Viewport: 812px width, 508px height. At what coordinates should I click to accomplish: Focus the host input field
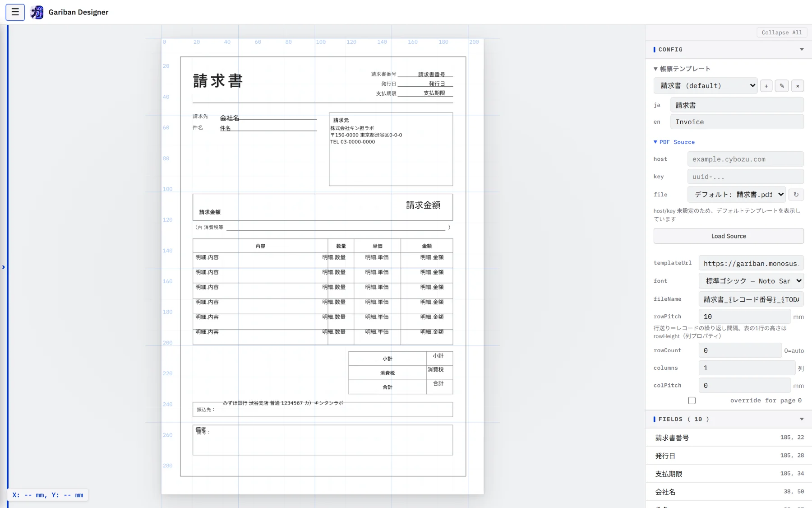(x=746, y=159)
